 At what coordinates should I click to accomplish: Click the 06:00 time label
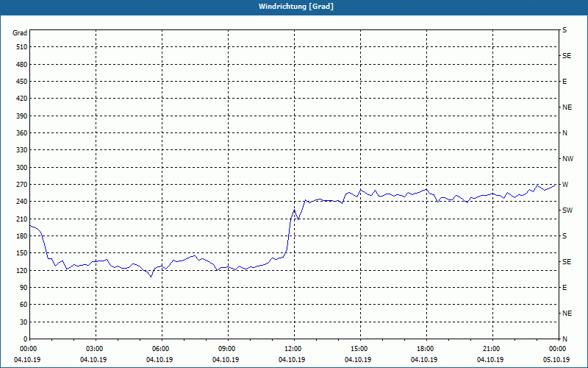click(160, 349)
